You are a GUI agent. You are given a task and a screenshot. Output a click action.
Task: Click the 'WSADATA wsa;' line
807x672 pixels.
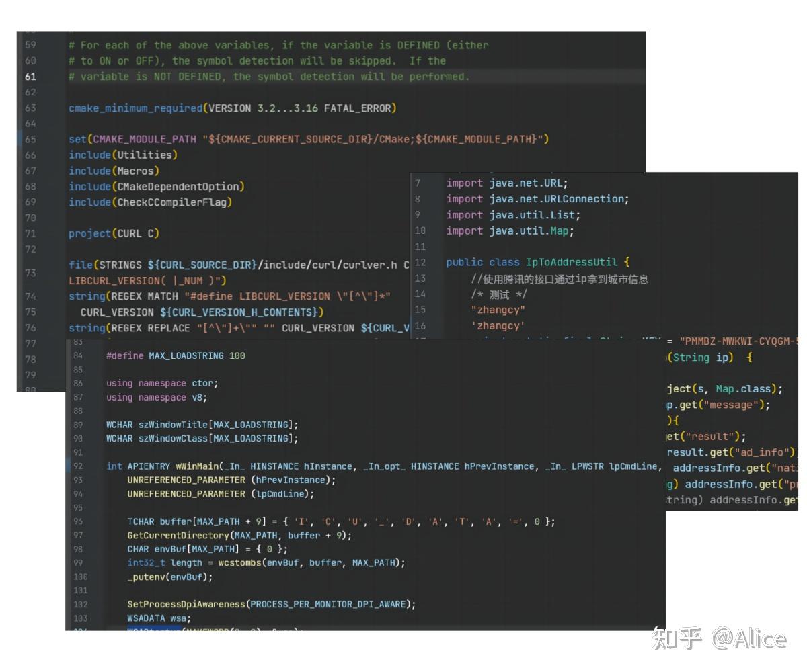[x=159, y=619]
